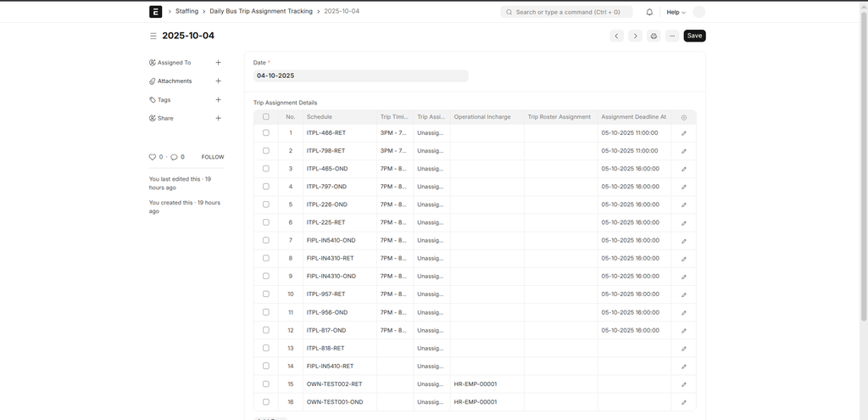868x420 pixels.
Task: Toggle sidebar with hamburger icon
Action: click(153, 36)
